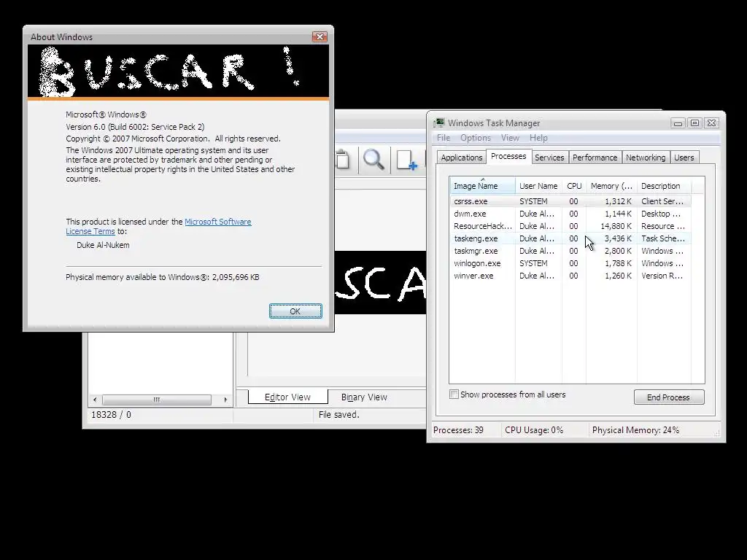Sort processes by CPU column header
This screenshot has height=560, width=747.
(x=574, y=186)
